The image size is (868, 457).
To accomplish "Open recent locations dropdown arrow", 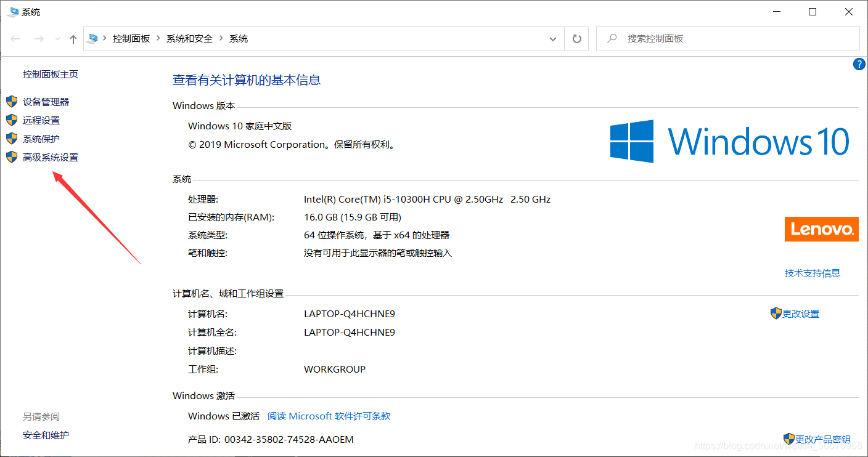I will pyautogui.click(x=57, y=39).
